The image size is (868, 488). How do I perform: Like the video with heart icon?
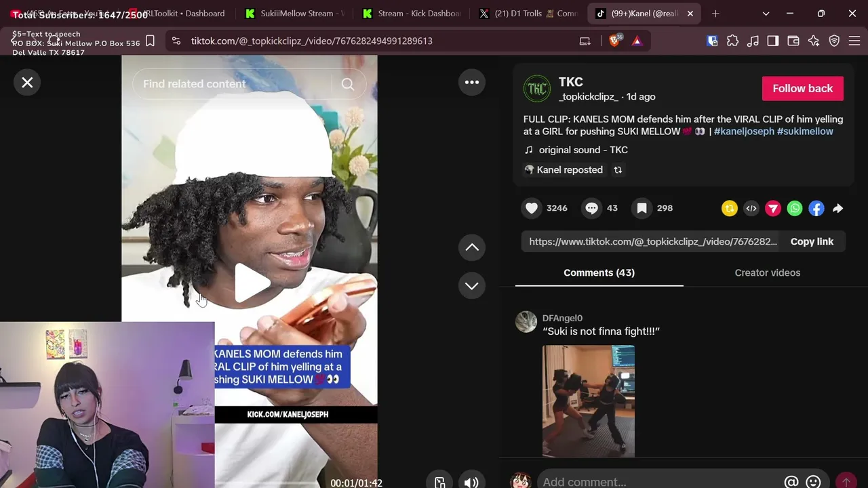tap(532, 208)
